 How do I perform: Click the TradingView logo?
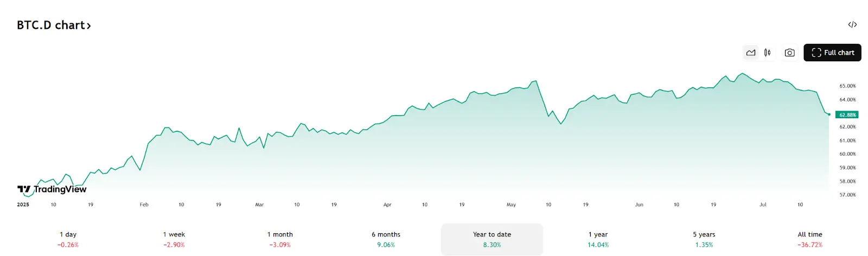pos(52,189)
